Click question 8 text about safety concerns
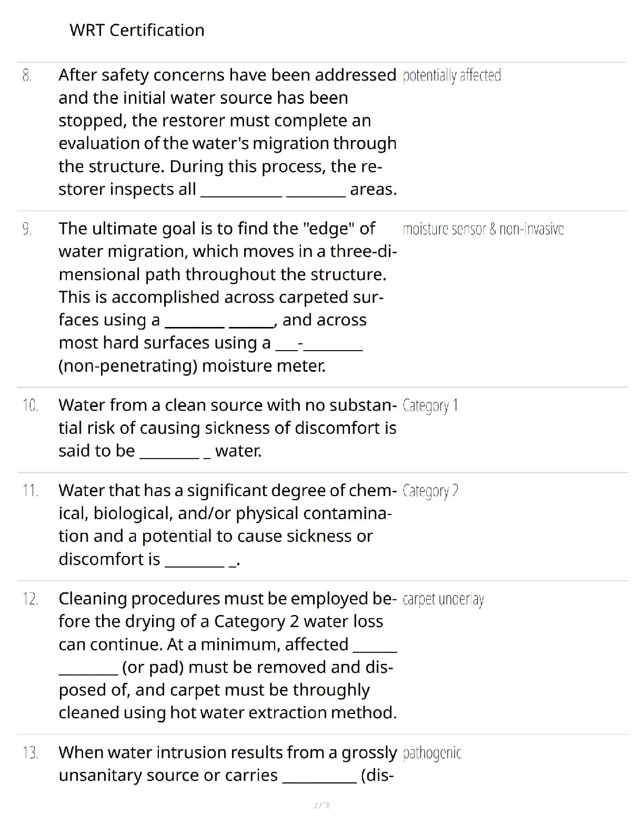Viewport: 644px width, 834px height. tap(227, 132)
